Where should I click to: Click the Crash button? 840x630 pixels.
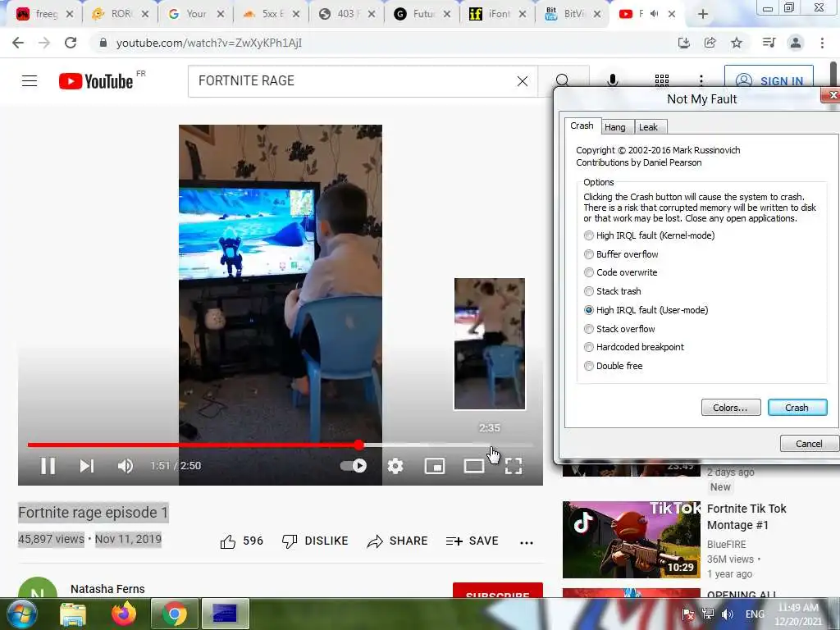tap(797, 408)
